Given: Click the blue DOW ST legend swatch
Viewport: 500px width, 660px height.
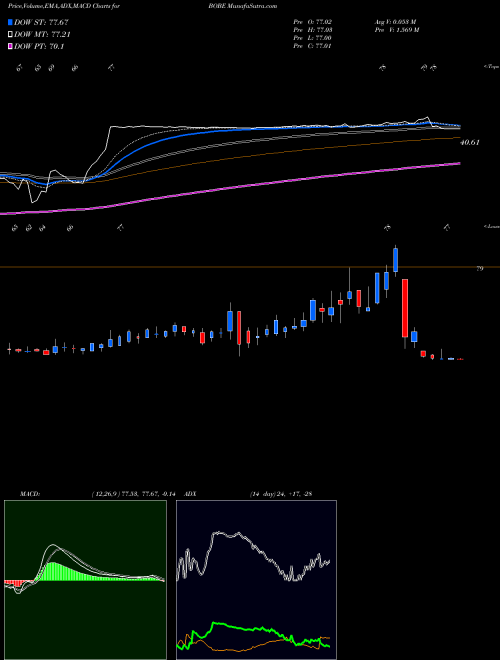Looking at the screenshot, I should pyautogui.click(x=10, y=22).
